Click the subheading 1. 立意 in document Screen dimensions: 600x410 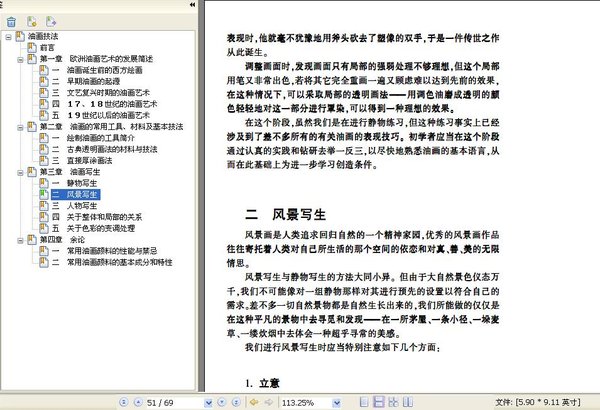[x=262, y=383]
